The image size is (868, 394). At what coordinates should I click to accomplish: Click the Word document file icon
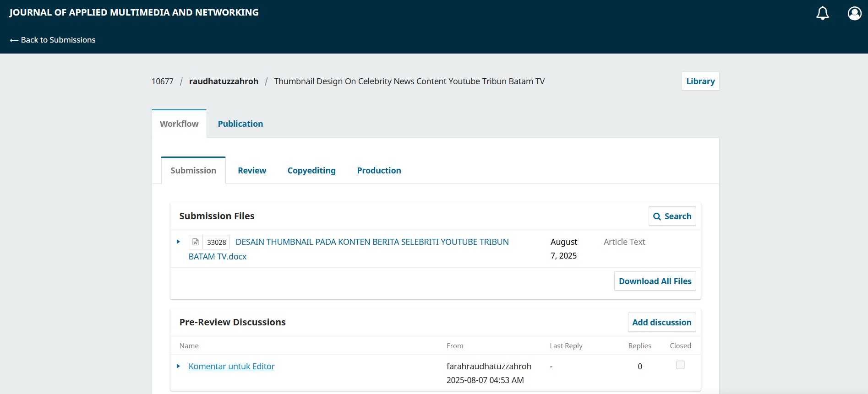tap(196, 242)
